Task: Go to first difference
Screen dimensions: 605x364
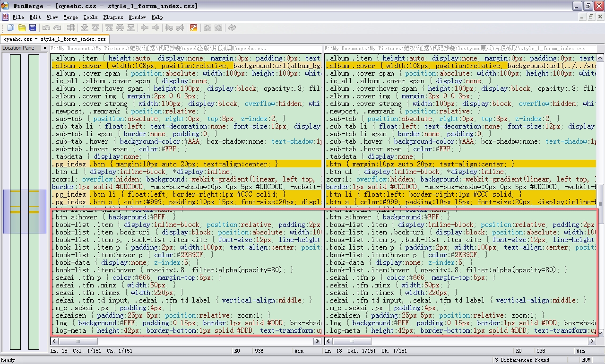Action: pos(109,28)
